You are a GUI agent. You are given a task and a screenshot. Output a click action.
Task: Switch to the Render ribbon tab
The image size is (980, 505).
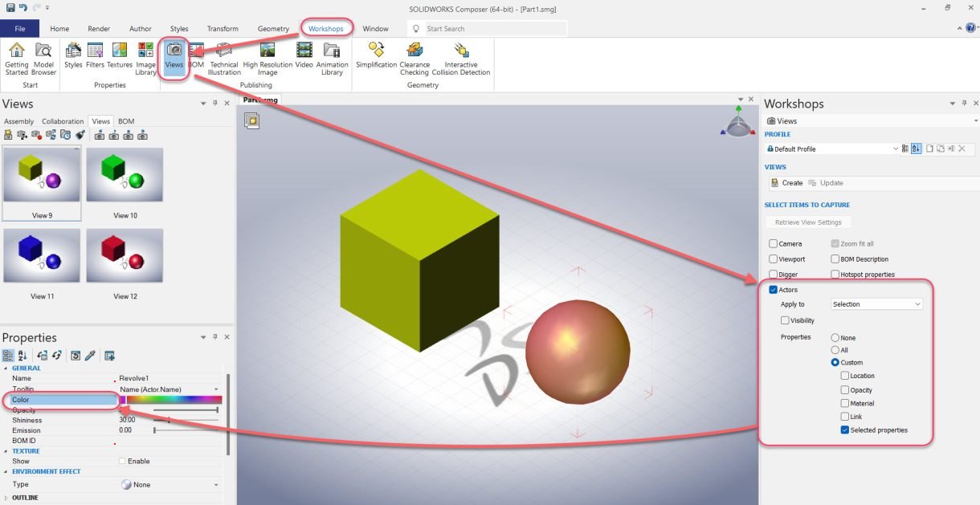click(99, 28)
